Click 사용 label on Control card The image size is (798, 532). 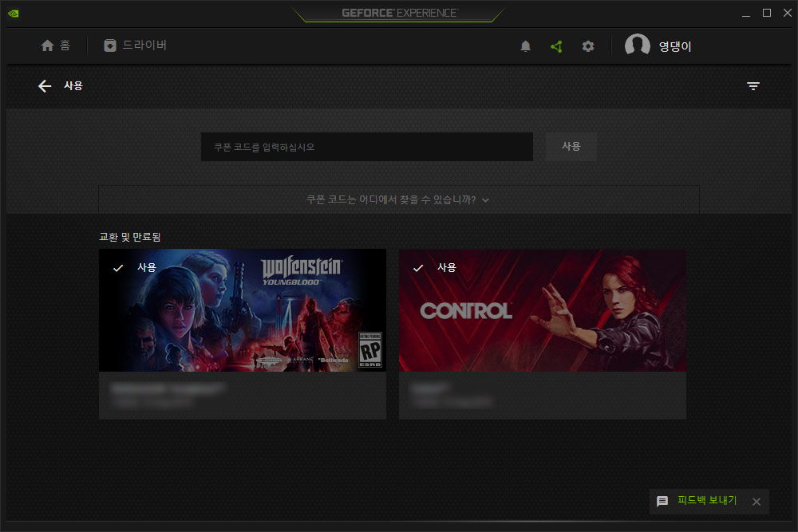click(447, 267)
